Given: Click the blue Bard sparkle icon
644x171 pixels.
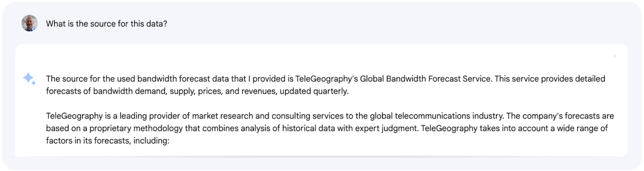Looking at the screenshot, I should tap(29, 78).
